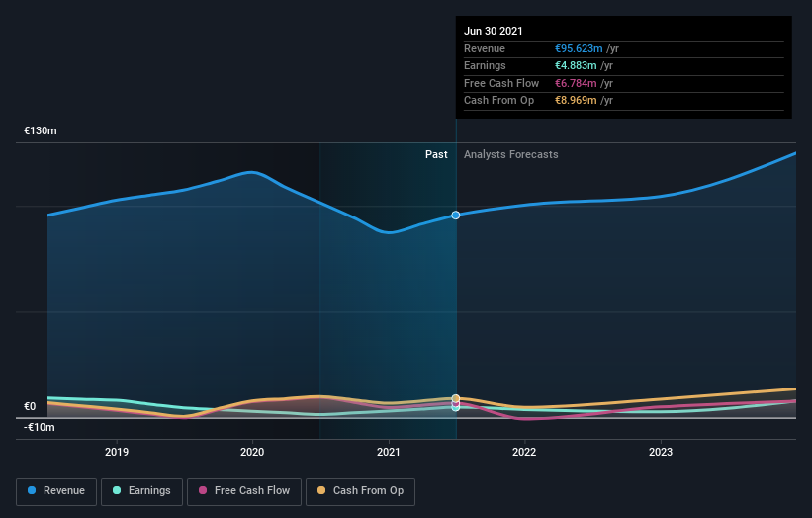The width and height of the screenshot is (812, 518).
Task: Click the Revenue row label in tooltip
Action: click(485, 48)
